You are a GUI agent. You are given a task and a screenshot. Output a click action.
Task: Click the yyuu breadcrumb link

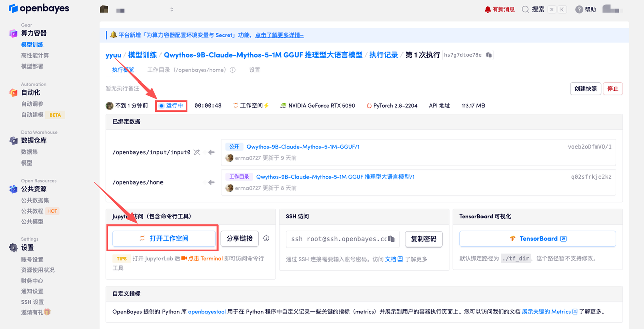tap(113, 55)
